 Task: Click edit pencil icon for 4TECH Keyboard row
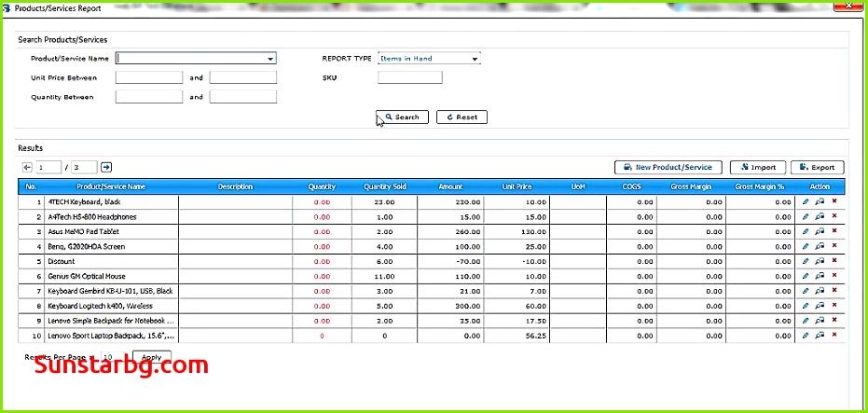tap(806, 201)
